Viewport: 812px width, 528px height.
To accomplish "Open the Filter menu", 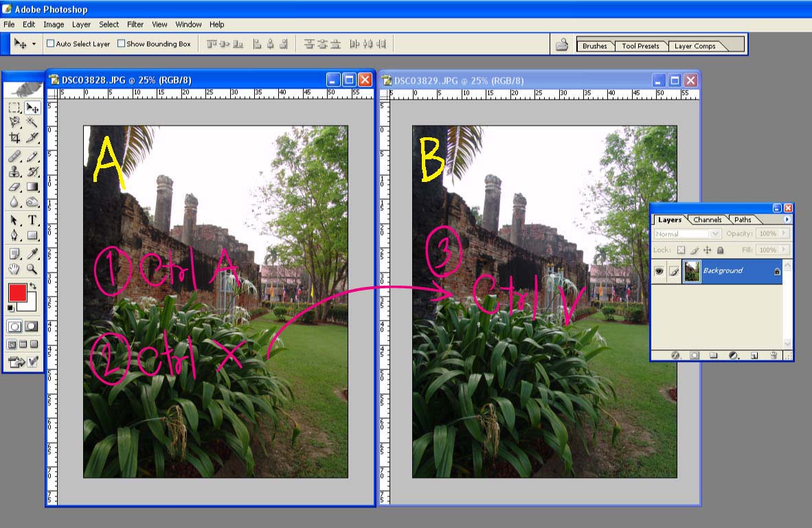I will 135,24.
